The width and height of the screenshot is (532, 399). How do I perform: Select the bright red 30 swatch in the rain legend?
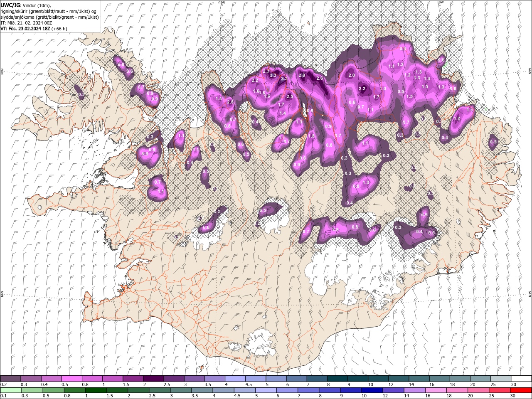[520, 390]
